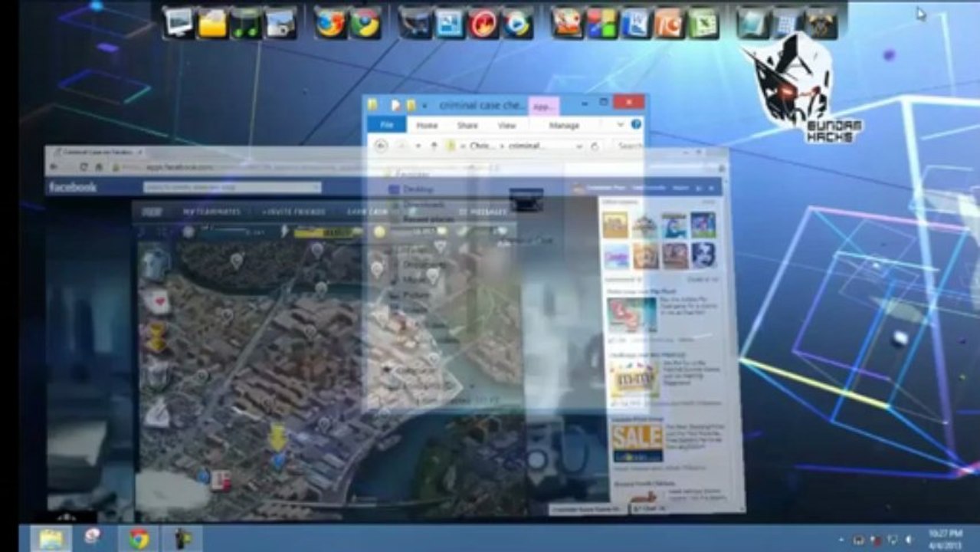Show hidden system tray icons
Screen dimensions: 980x552
point(843,540)
